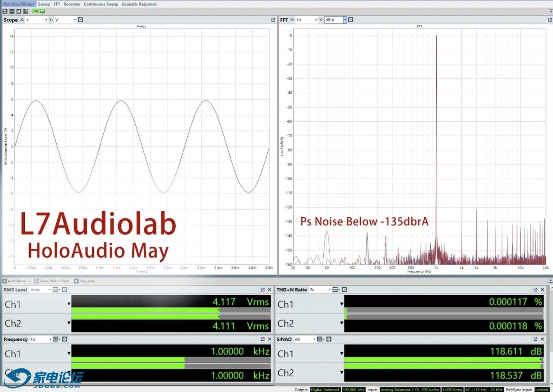Open the Acoustic Response tab
Image resolution: width=553 pixels, height=392 pixels.
139,4
